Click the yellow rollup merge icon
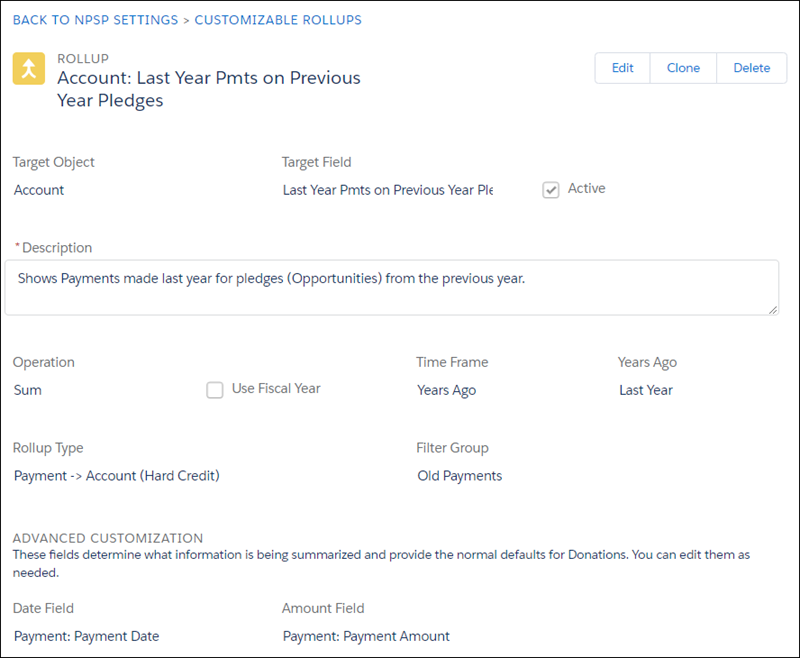 (x=29, y=68)
